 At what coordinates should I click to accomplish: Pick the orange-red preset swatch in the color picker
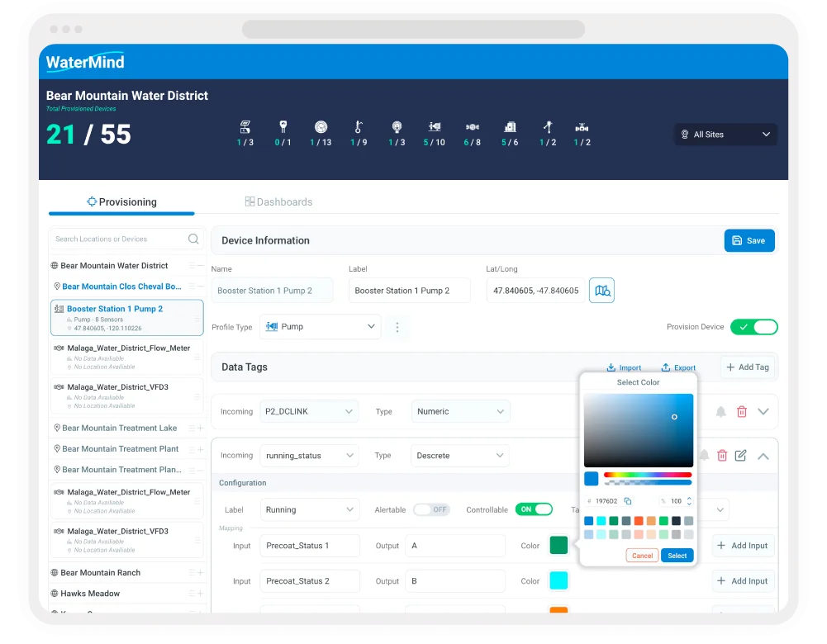(639, 521)
